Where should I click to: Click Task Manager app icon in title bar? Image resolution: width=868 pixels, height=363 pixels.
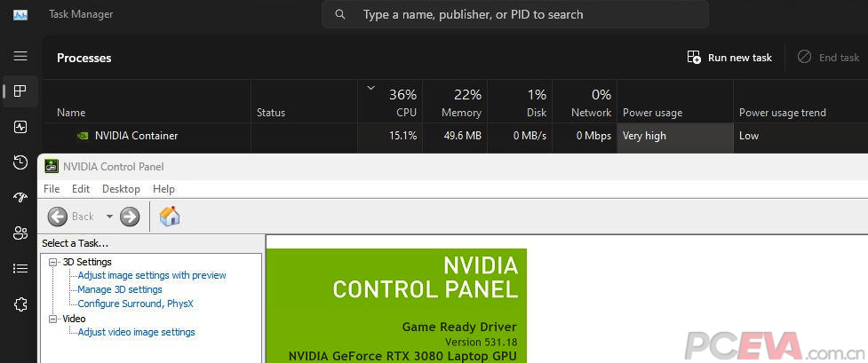20,15
